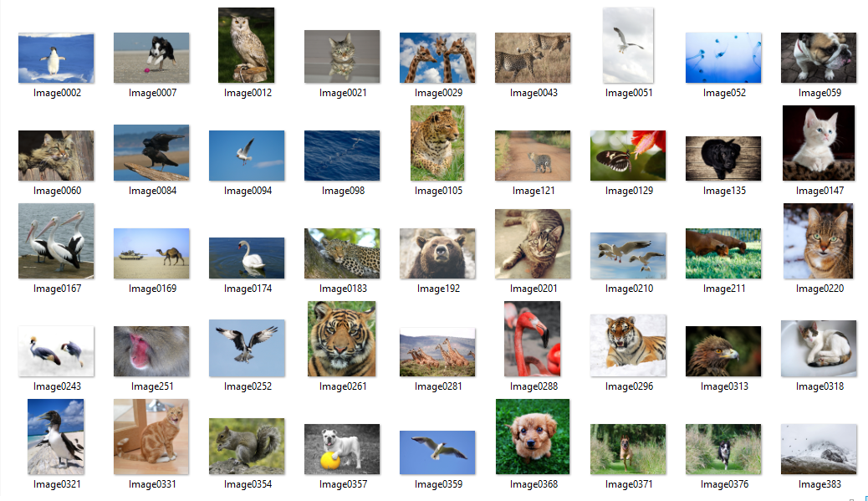Image resolution: width=868 pixels, height=501 pixels.
Task: Click the Image0201 file name text
Action: [534, 289]
